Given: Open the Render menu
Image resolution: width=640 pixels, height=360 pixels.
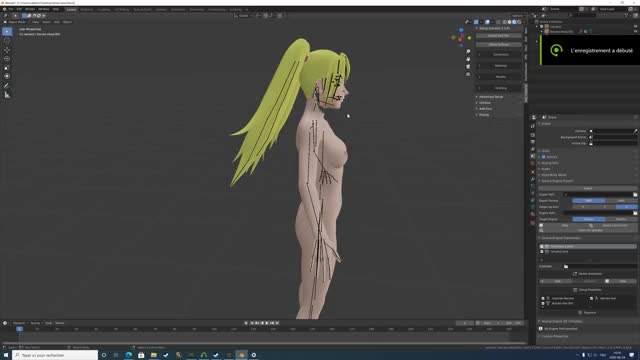Looking at the screenshot, I should click(x=30, y=9).
